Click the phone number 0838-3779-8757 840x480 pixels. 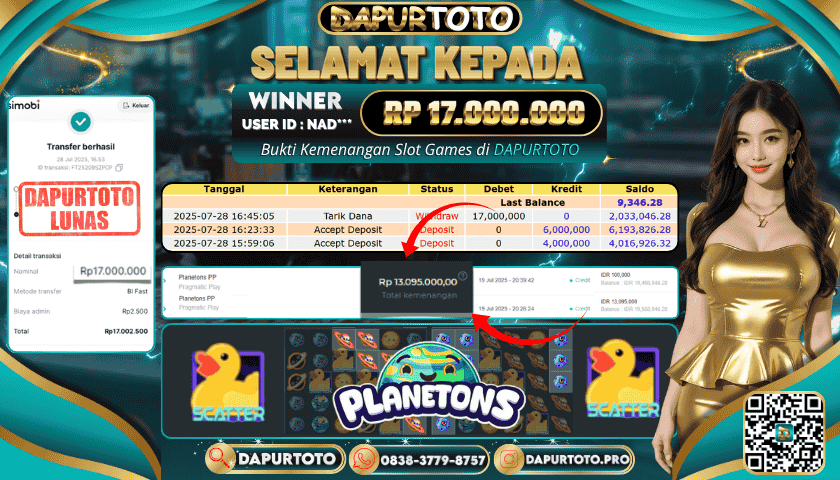pos(432,460)
